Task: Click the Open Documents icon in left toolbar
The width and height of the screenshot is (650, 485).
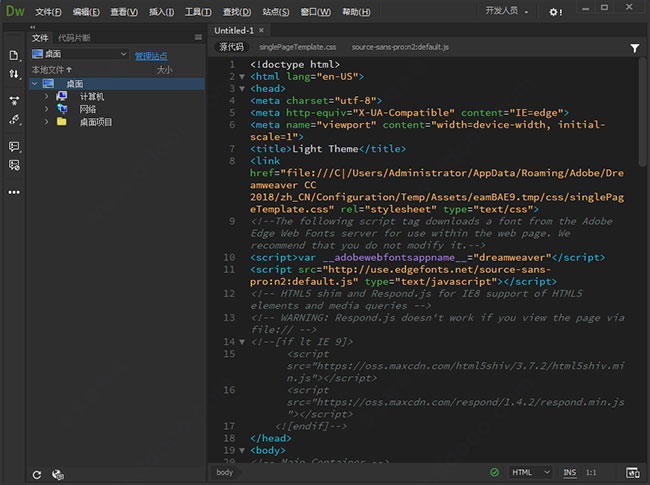Action: [x=14, y=55]
